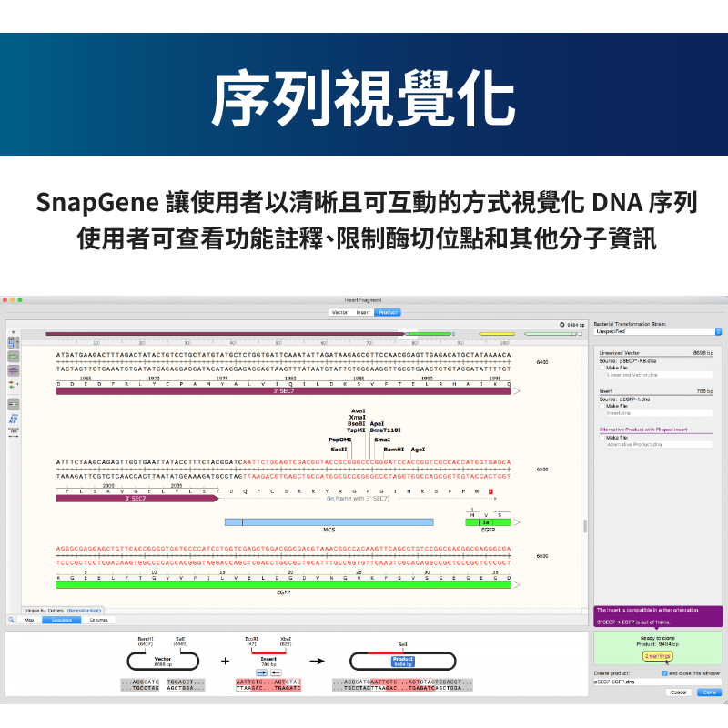Click the blue amino acid letters icon
The width and height of the screenshot is (728, 728).
14,419
